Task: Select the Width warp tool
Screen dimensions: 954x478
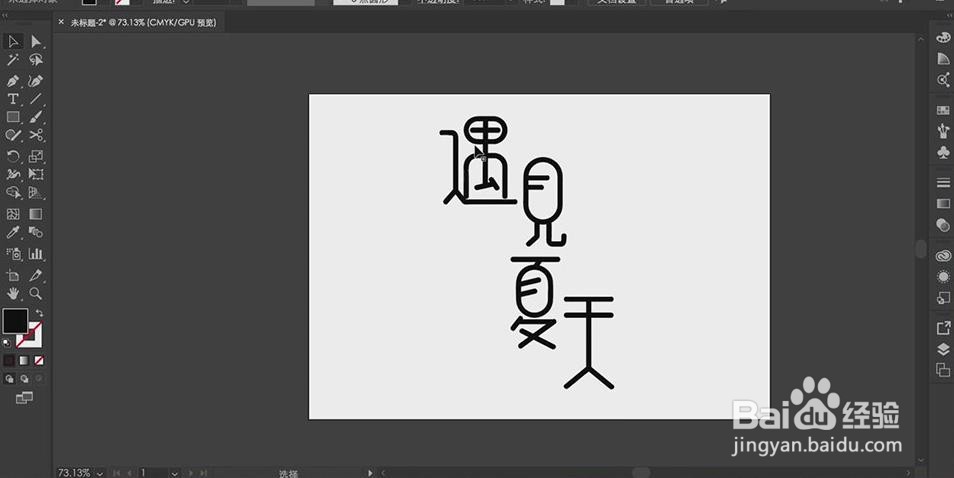Action: tap(13, 175)
